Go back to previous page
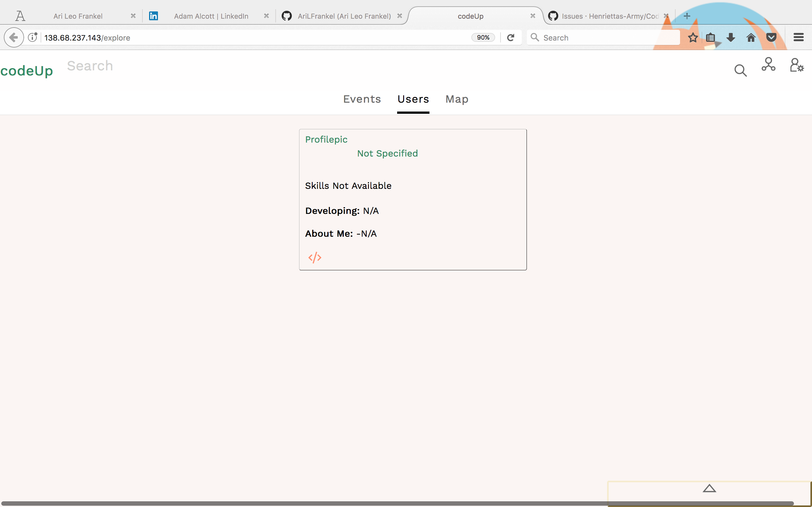The width and height of the screenshot is (812, 507). click(x=14, y=38)
